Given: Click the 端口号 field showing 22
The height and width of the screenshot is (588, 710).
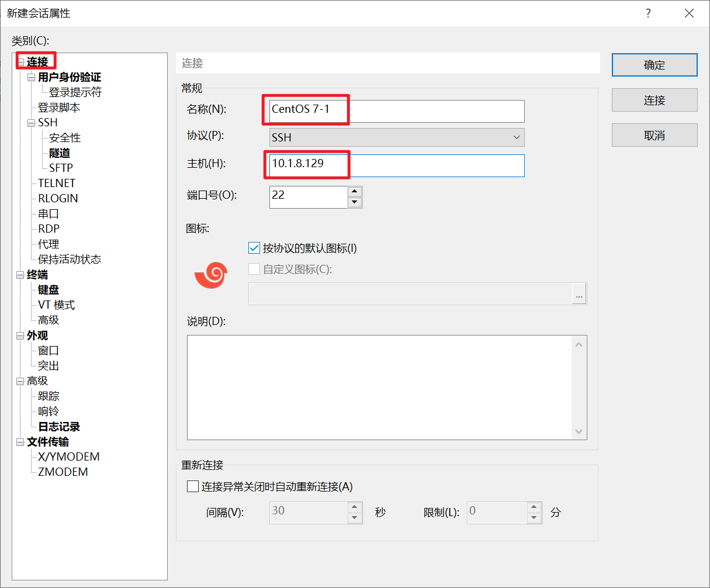Looking at the screenshot, I should (x=309, y=197).
